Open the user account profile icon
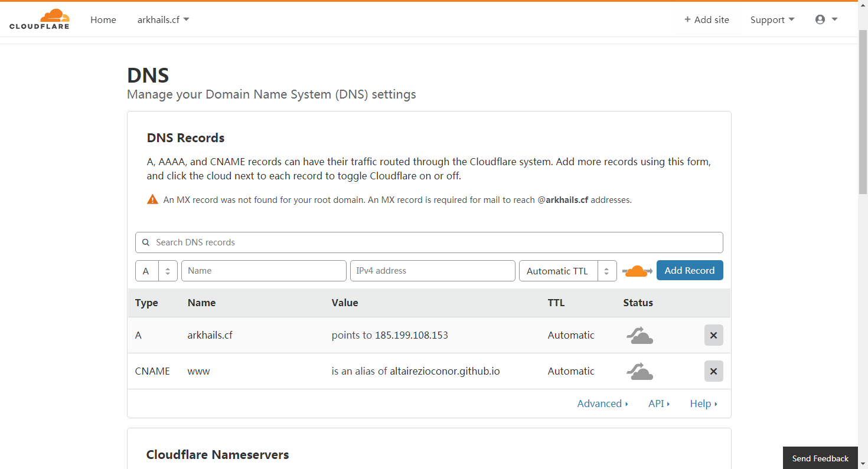This screenshot has height=469, width=868. click(x=820, y=19)
